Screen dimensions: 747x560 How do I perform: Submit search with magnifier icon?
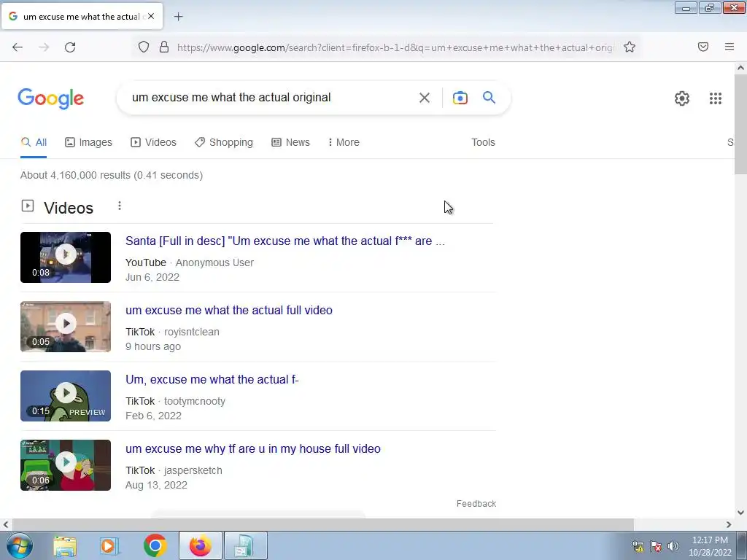[x=489, y=98]
